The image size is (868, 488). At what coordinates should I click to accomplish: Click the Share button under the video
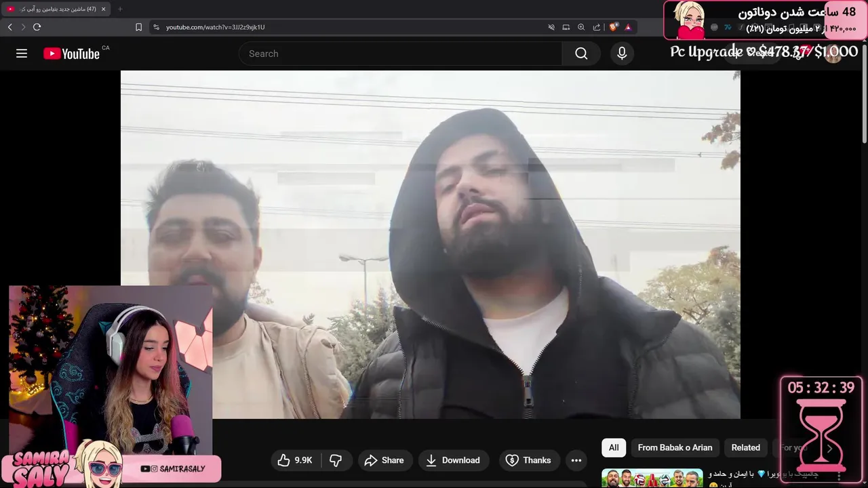click(384, 460)
